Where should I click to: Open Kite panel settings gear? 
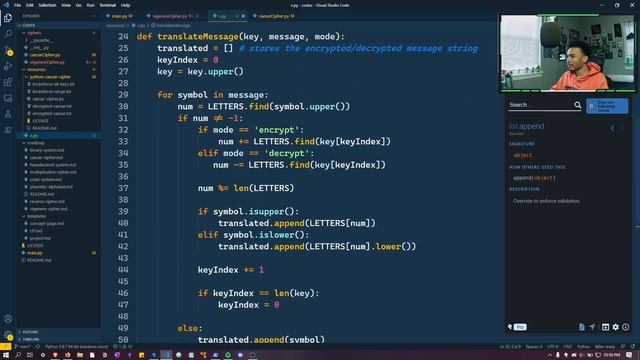click(x=616, y=327)
